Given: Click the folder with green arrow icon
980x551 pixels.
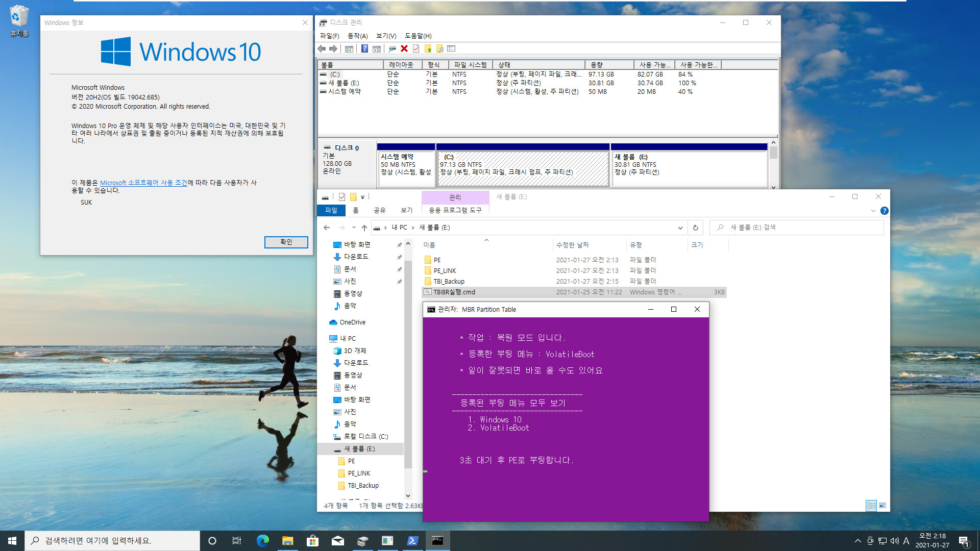Looking at the screenshot, I should coord(428,49).
